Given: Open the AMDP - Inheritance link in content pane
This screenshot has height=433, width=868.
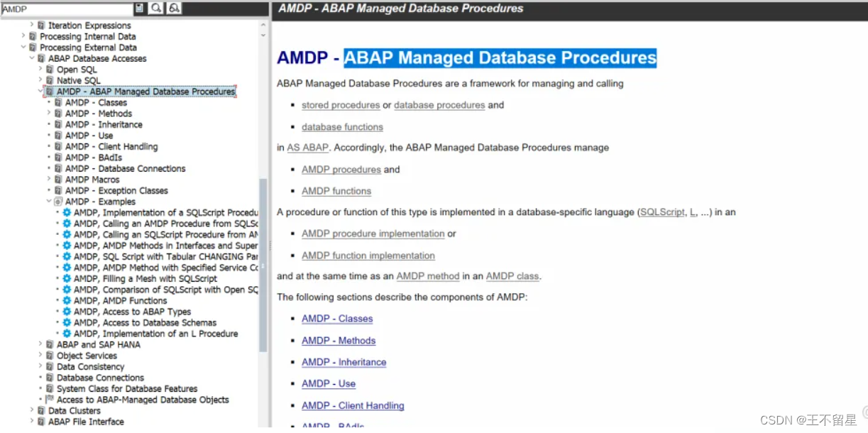Looking at the screenshot, I should (x=344, y=362).
